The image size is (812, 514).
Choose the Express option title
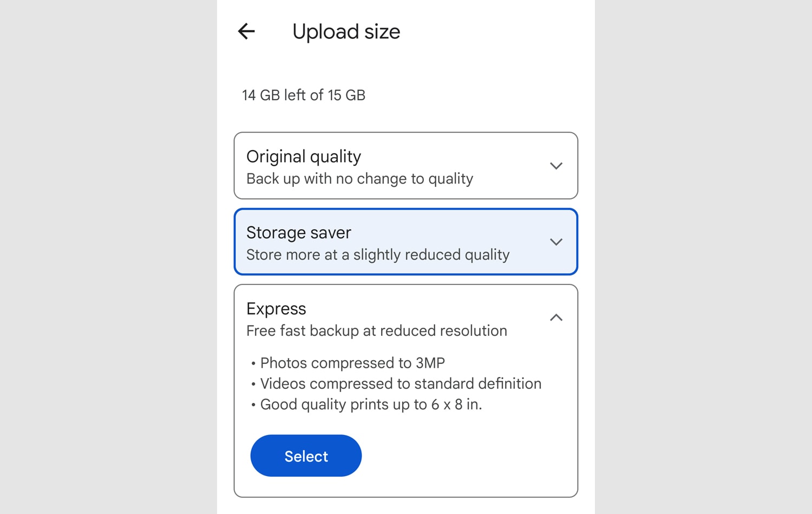pyautogui.click(x=276, y=309)
